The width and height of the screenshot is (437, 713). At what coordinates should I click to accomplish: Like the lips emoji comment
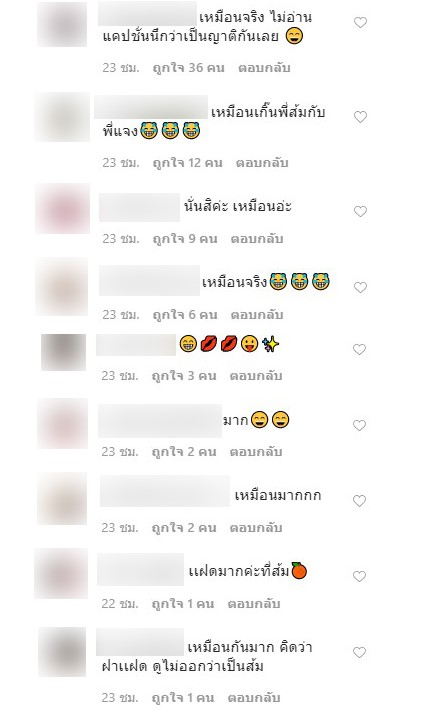[x=359, y=349]
